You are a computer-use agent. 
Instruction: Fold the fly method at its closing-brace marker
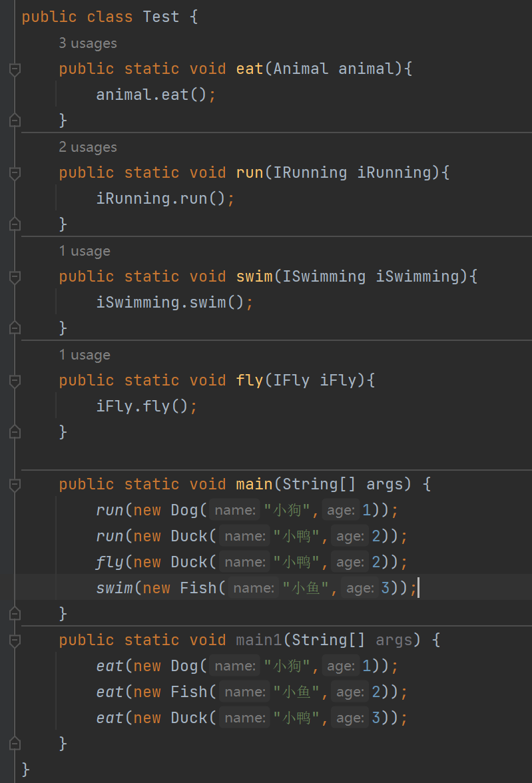click(15, 432)
